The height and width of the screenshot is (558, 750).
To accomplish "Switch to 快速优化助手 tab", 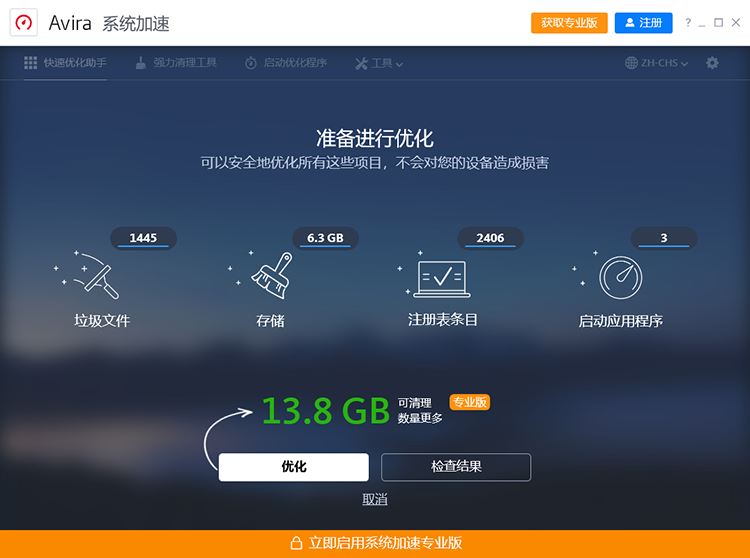I will pos(65,63).
